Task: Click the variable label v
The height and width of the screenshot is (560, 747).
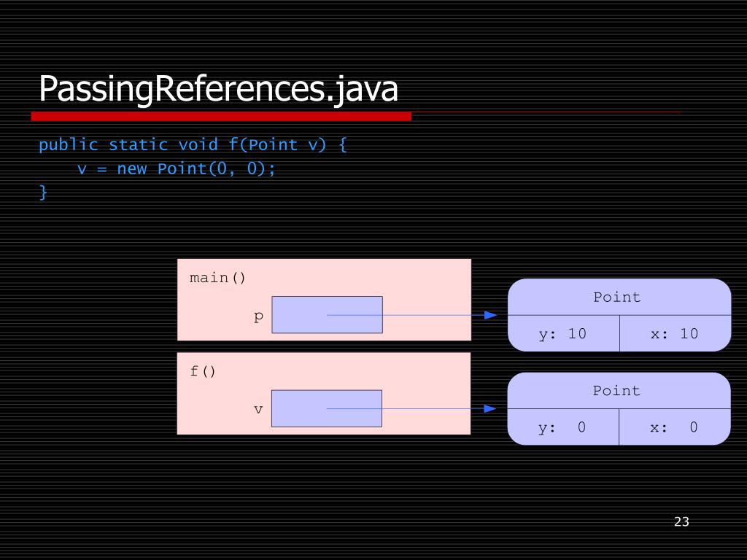Action: [x=258, y=410]
